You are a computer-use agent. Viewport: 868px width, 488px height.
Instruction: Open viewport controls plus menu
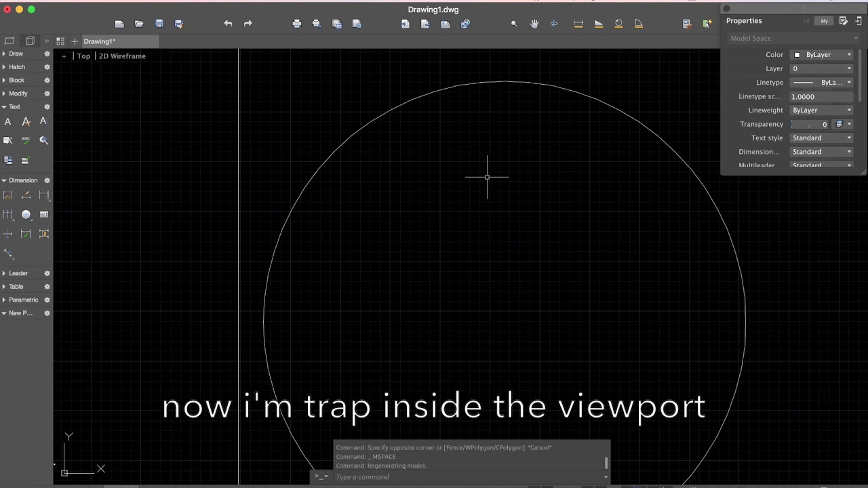click(64, 56)
